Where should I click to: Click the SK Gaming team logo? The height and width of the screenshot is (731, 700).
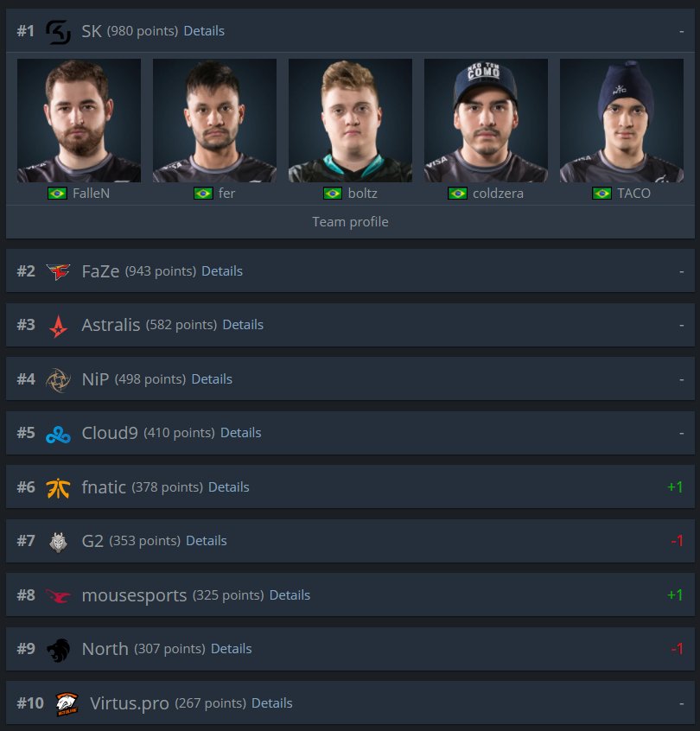(x=58, y=32)
